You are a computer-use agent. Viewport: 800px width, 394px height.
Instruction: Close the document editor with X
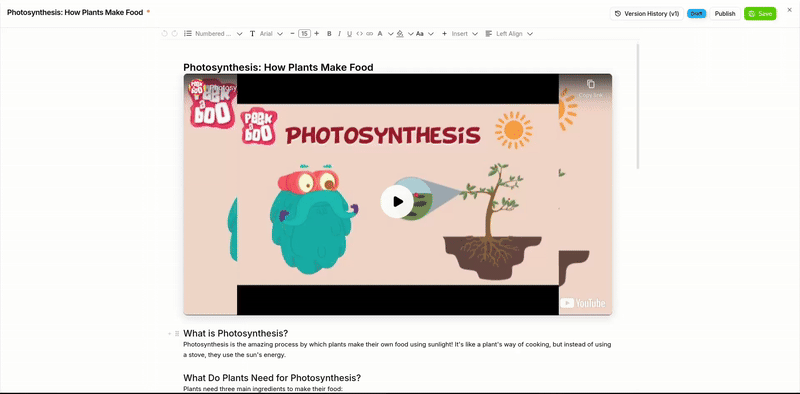click(x=790, y=10)
